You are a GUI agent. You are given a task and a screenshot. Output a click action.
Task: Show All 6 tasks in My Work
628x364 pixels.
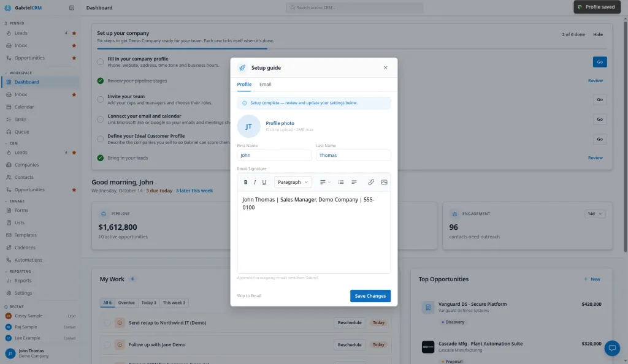pos(107,303)
